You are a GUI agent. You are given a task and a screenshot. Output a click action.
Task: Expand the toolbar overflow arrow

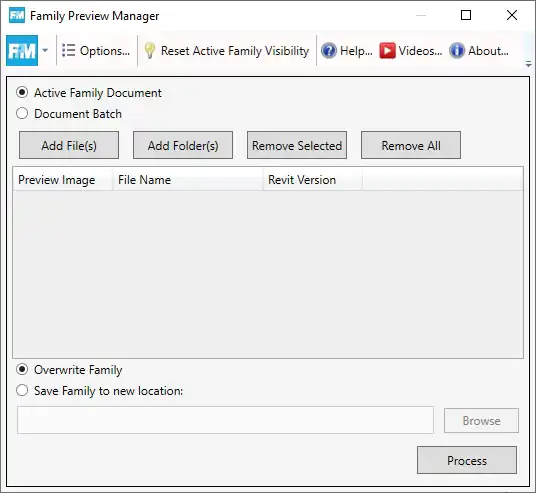528,64
